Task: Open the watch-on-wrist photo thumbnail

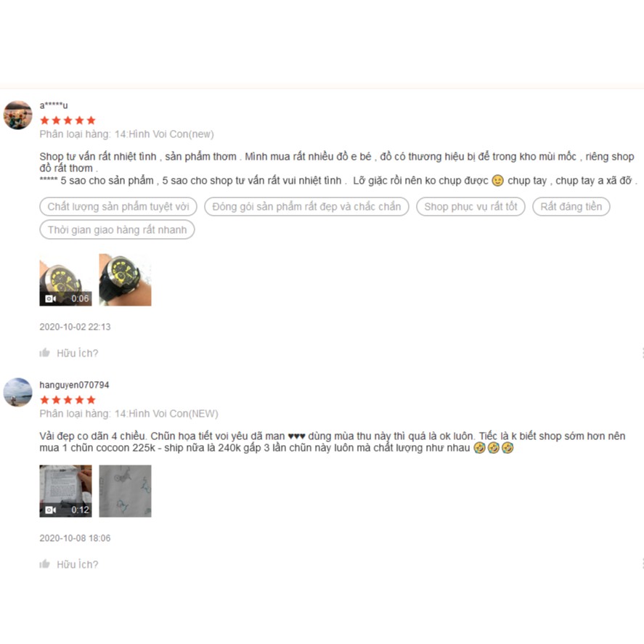Action: point(126,280)
